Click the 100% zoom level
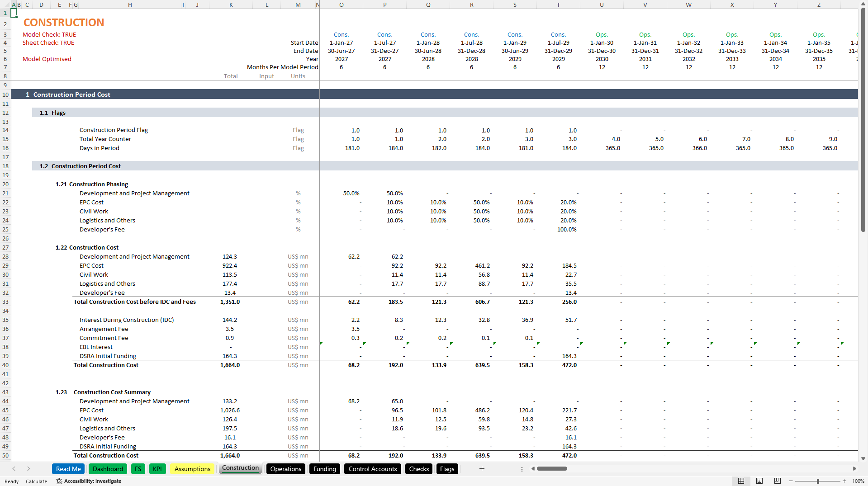The height and width of the screenshot is (486, 868). coord(858,481)
